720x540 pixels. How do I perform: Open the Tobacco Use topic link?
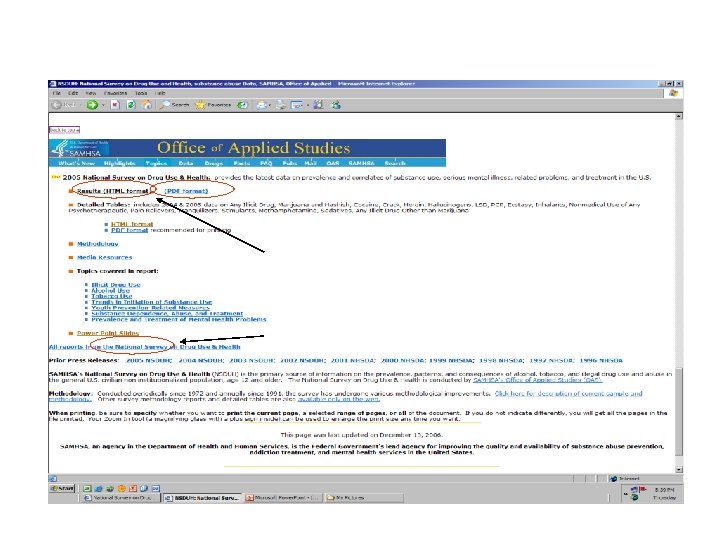point(112,296)
